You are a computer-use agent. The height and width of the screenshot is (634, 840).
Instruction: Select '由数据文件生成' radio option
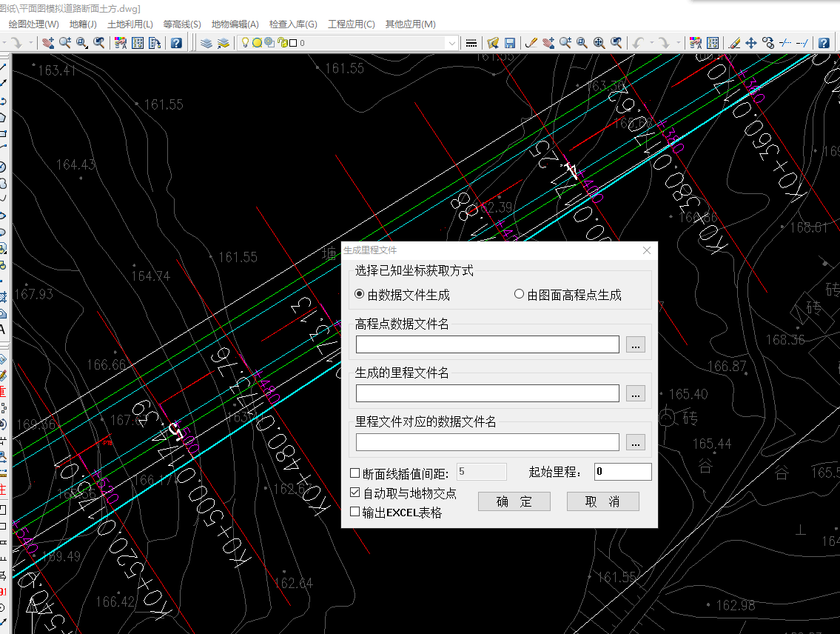tap(360, 294)
